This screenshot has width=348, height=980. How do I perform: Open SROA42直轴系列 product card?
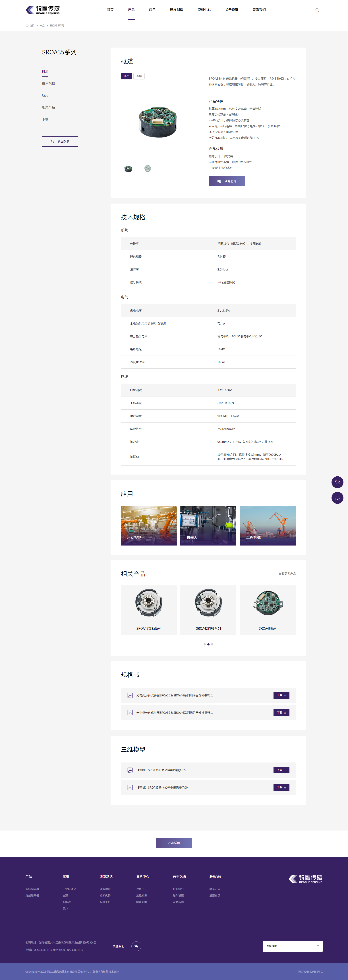208,610
